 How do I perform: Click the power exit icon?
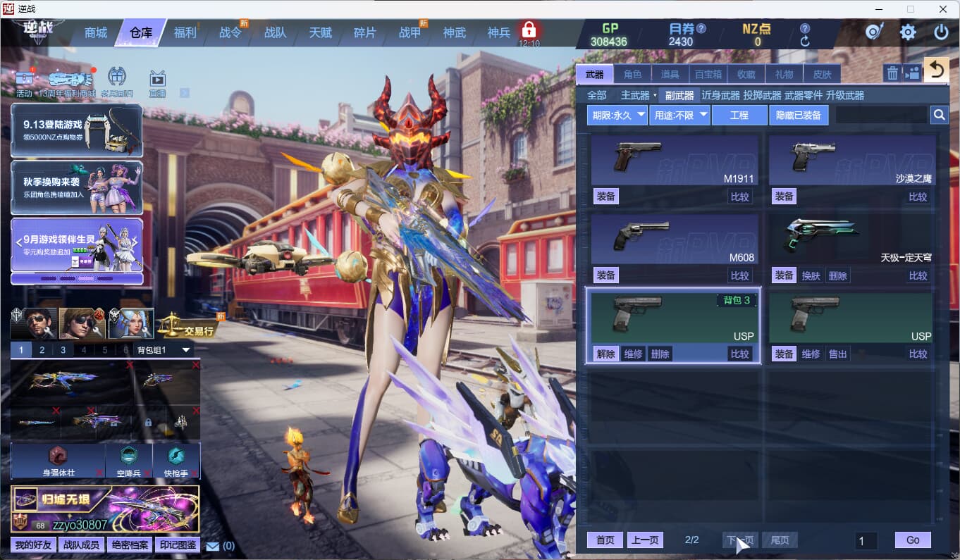[x=941, y=32]
